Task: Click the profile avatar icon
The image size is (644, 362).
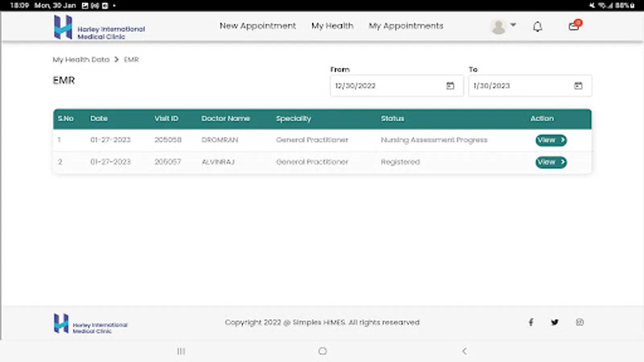Action: [498, 26]
